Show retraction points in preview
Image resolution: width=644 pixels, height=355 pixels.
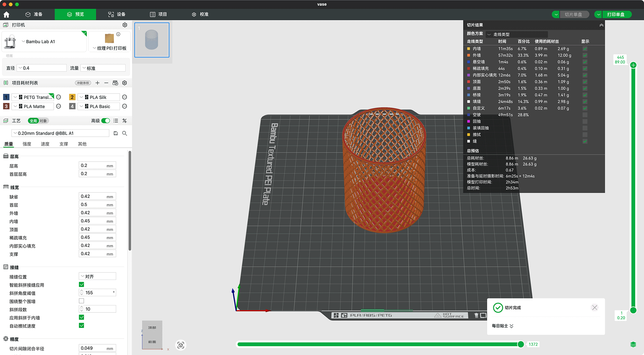click(x=585, y=121)
